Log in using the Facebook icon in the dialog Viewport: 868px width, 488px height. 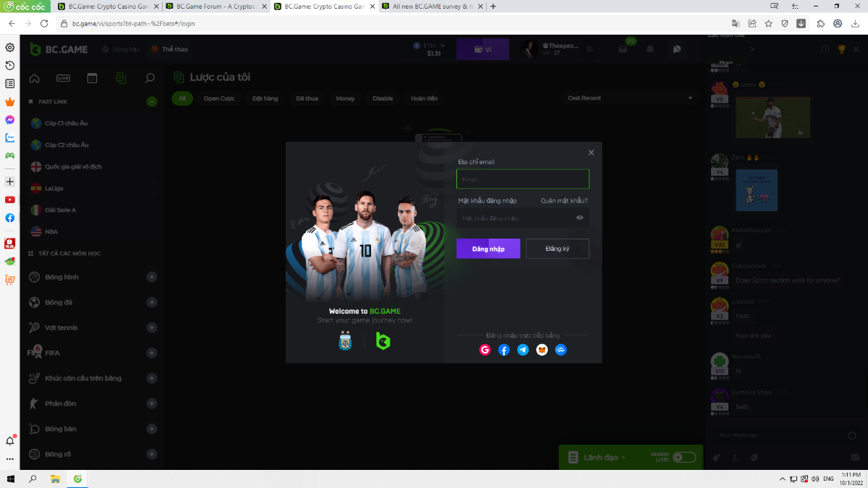click(504, 350)
